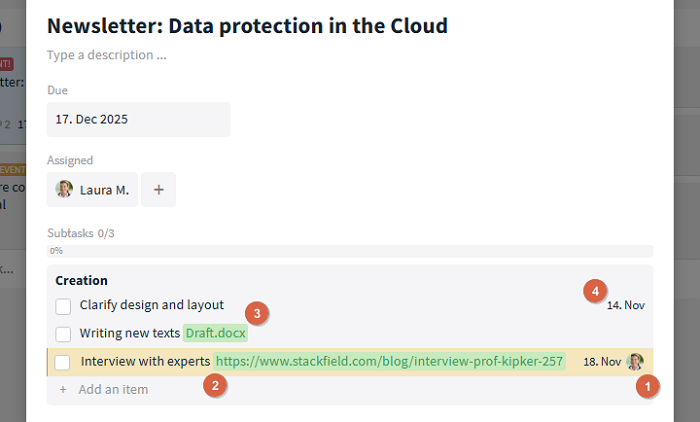The image size is (700, 422).
Task: Follow the stackfield.com interview blog link
Action: (389, 361)
